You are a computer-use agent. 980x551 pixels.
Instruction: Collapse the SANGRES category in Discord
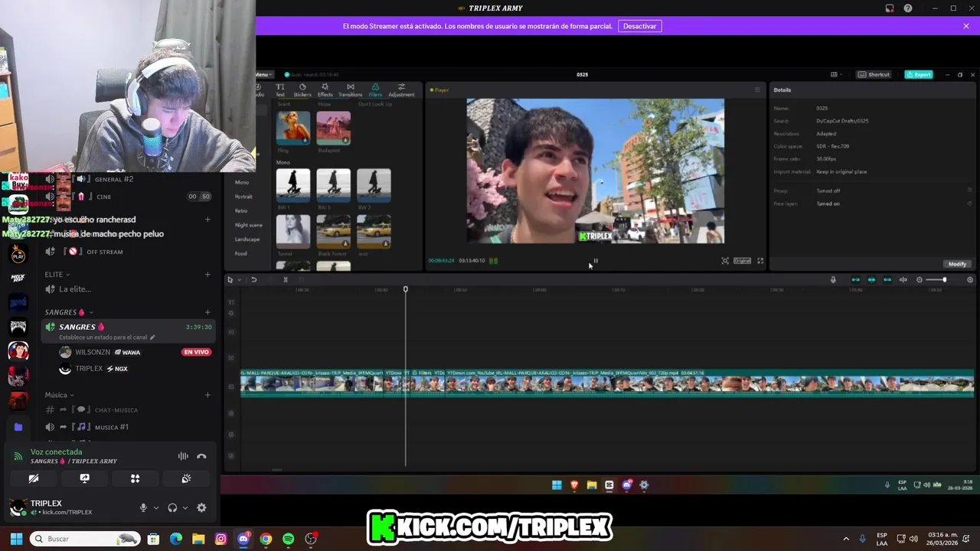click(x=69, y=312)
